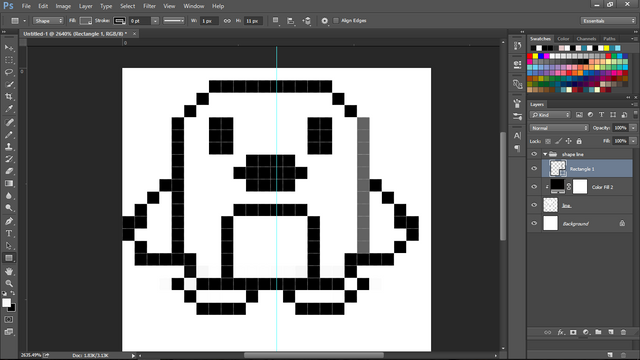Toggle lock transparent pixels
This screenshot has height=360, width=640.
point(548,141)
